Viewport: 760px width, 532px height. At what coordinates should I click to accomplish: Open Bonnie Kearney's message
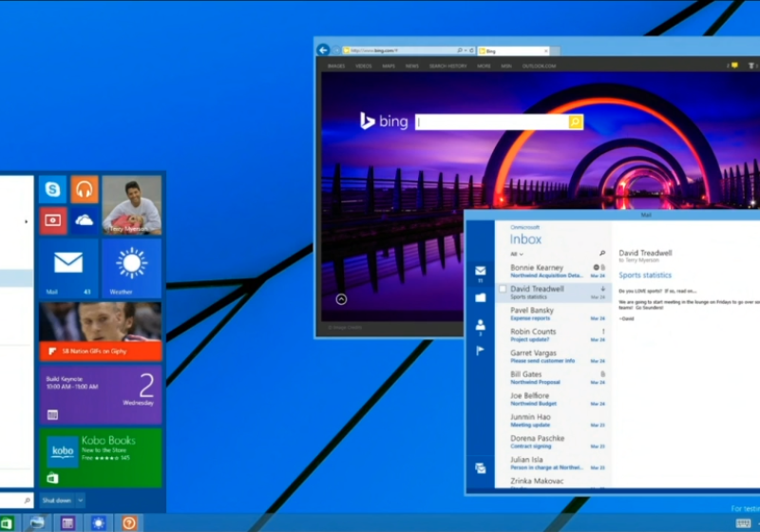[553, 271]
